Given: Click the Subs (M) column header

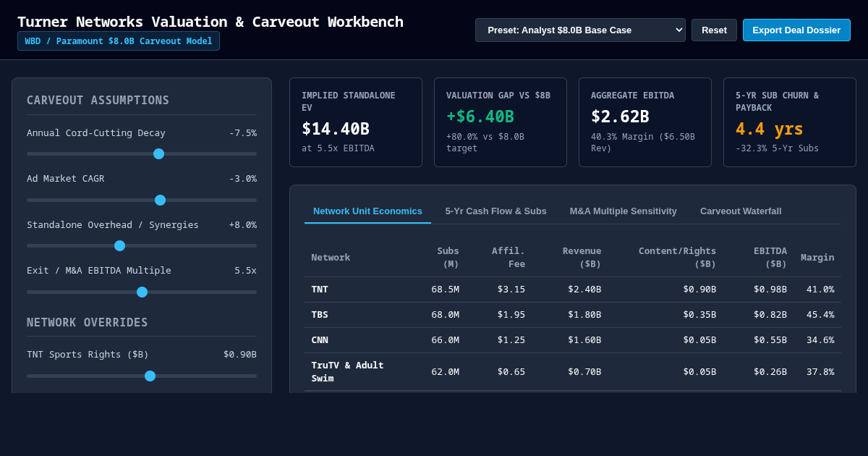Looking at the screenshot, I should pos(448,257).
